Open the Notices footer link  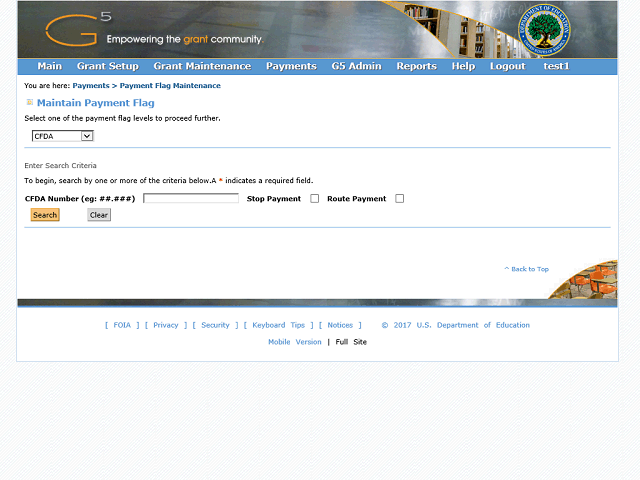point(340,325)
